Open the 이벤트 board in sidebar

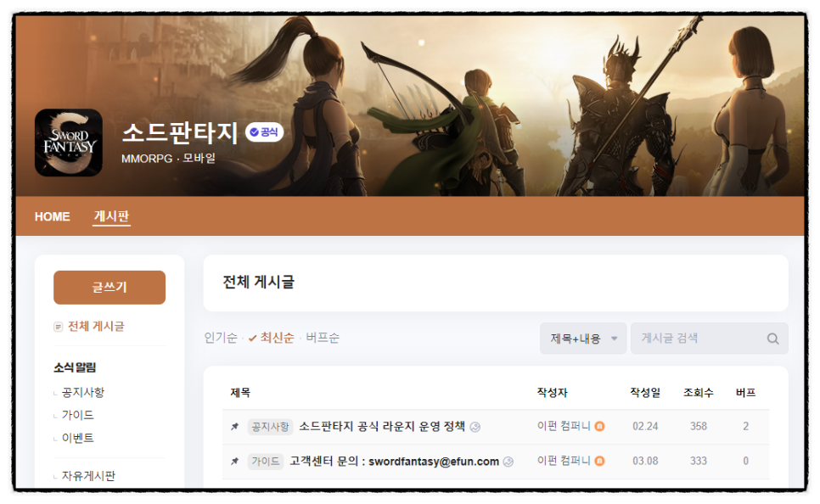78,438
